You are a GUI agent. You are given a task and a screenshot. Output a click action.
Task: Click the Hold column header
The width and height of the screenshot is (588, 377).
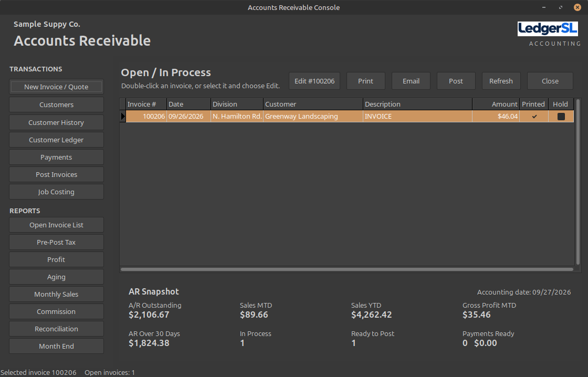(561, 104)
